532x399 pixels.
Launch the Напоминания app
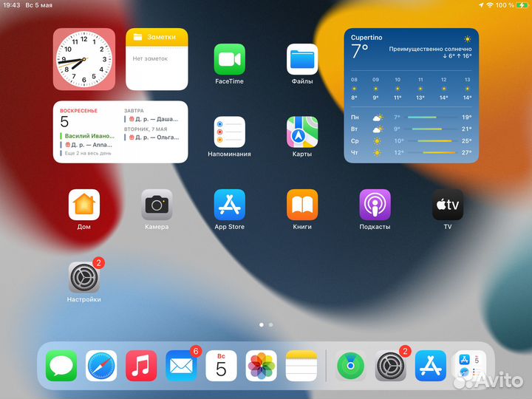click(x=229, y=132)
